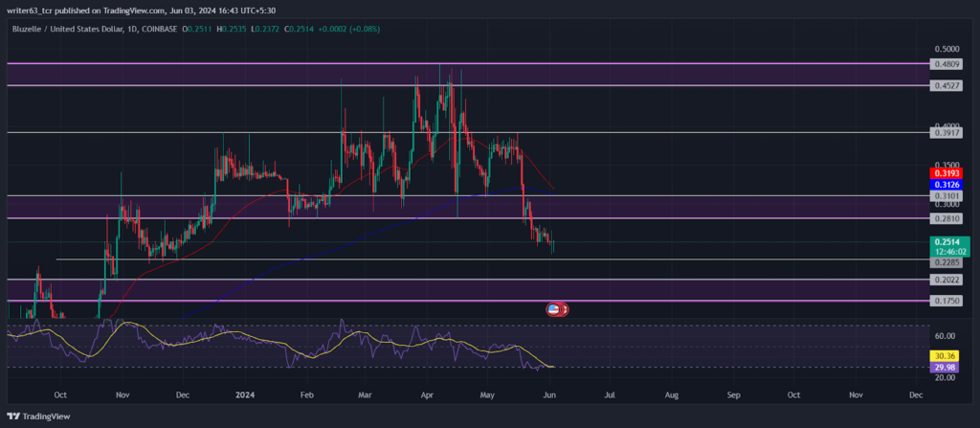
Task: Click the Nov label after Oct on time axis
Action: point(122,395)
